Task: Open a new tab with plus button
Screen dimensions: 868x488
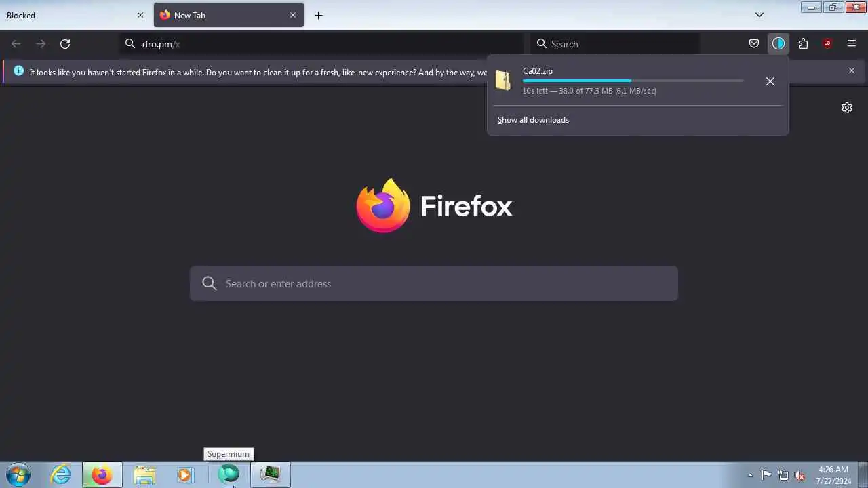Action: pyautogui.click(x=319, y=15)
